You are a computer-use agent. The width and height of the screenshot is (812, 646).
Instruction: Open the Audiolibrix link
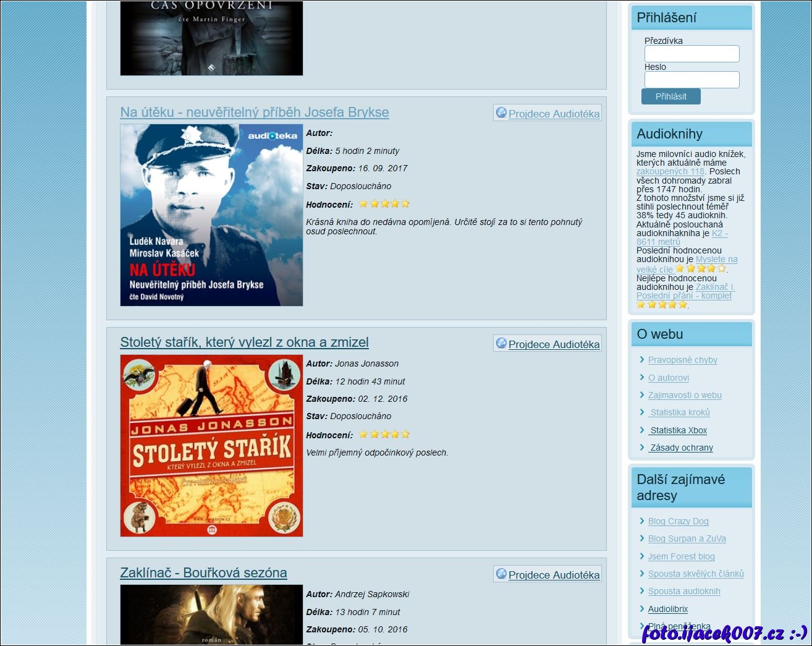pos(667,609)
